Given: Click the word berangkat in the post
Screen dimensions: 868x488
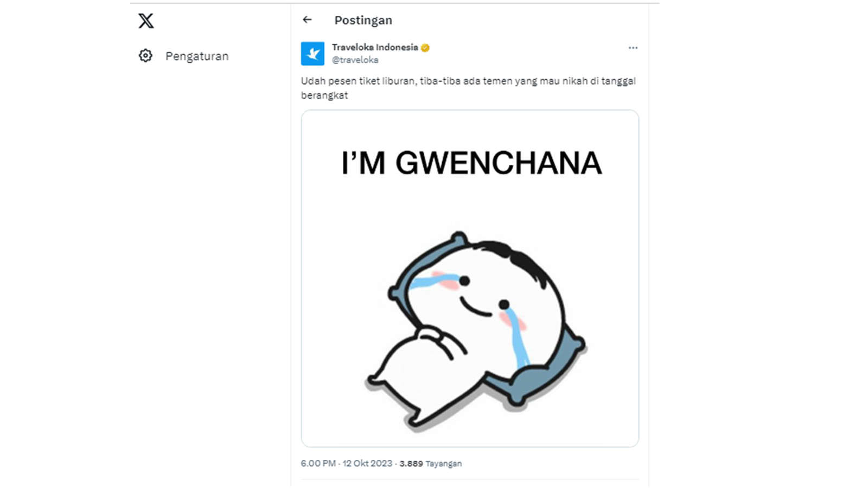Looking at the screenshot, I should (x=324, y=95).
